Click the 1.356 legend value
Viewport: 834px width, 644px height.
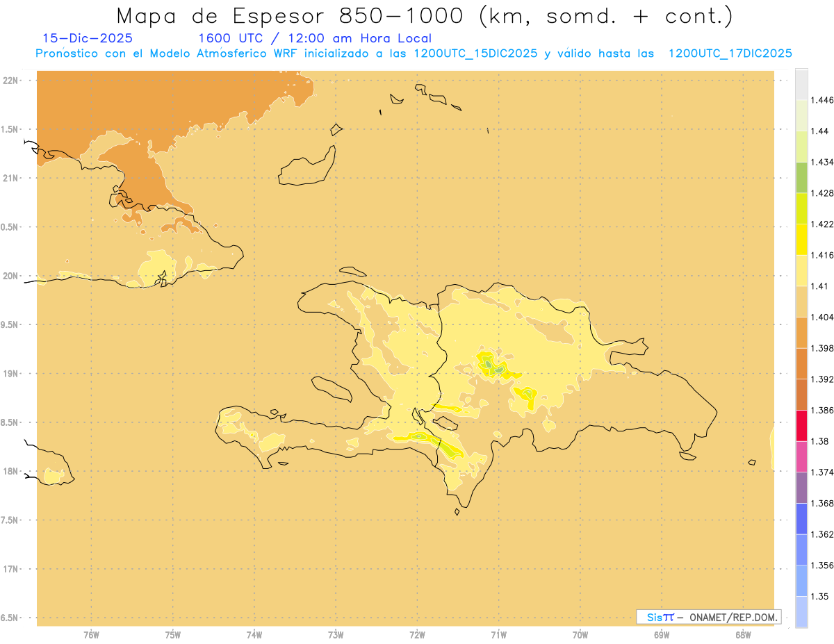[822, 565]
